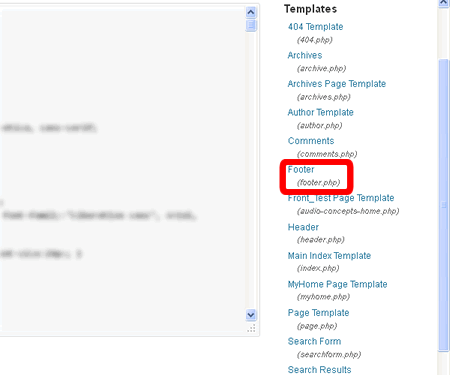The height and width of the screenshot is (375, 450).
Task: Open the MyHome Page Template link
Action: [337, 284]
